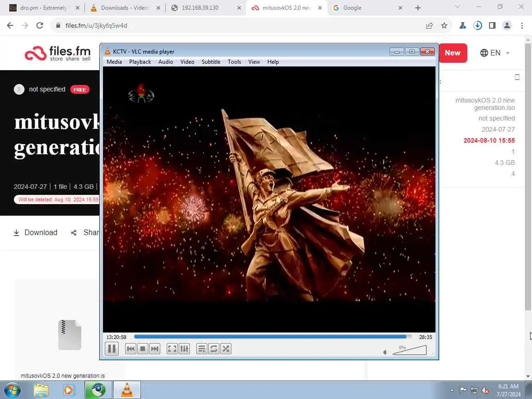Toggle the VLC playlist view
The height and width of the screenshot is (399, 532).
(x=202, y=349)
